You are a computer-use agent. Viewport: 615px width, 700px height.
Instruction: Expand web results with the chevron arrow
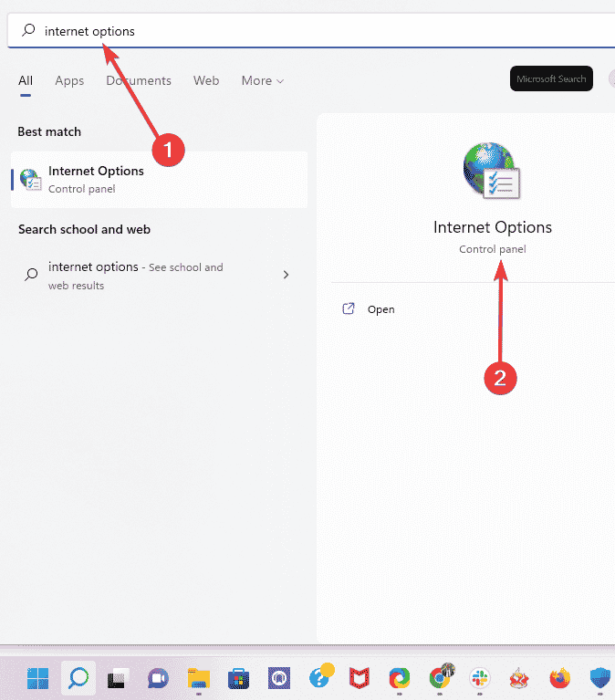(x=287, y=275)
